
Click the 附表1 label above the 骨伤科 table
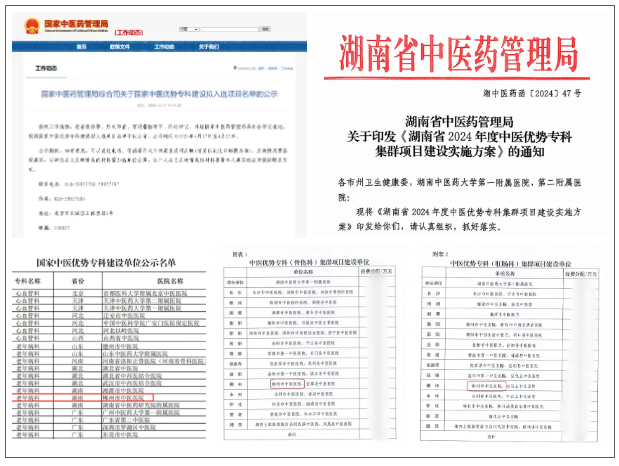(240, 255)
